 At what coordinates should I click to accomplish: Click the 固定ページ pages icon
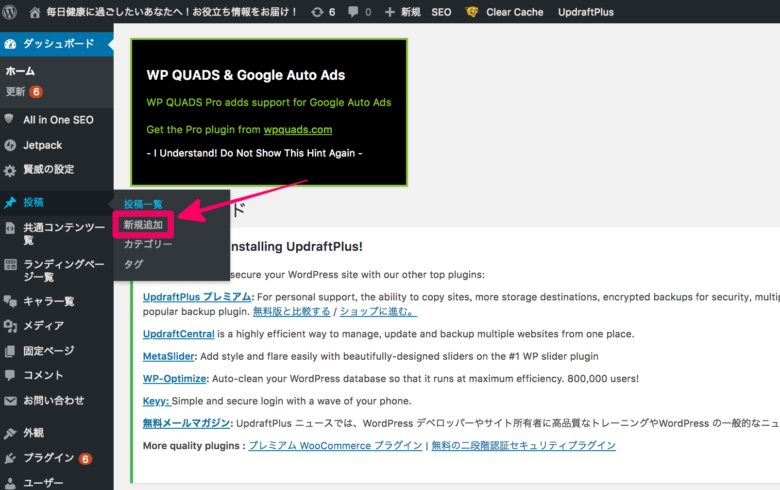coord(10,351)
